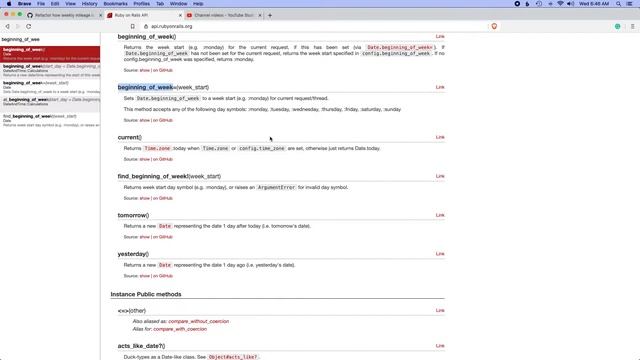Open the compare_without_coercion alias link

(x=198, y=322)
